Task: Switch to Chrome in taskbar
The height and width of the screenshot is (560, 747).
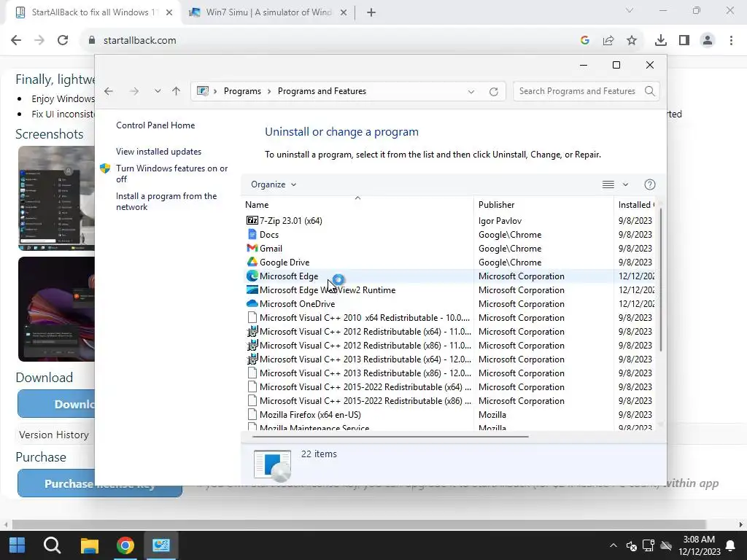Action: coord(125,545)
